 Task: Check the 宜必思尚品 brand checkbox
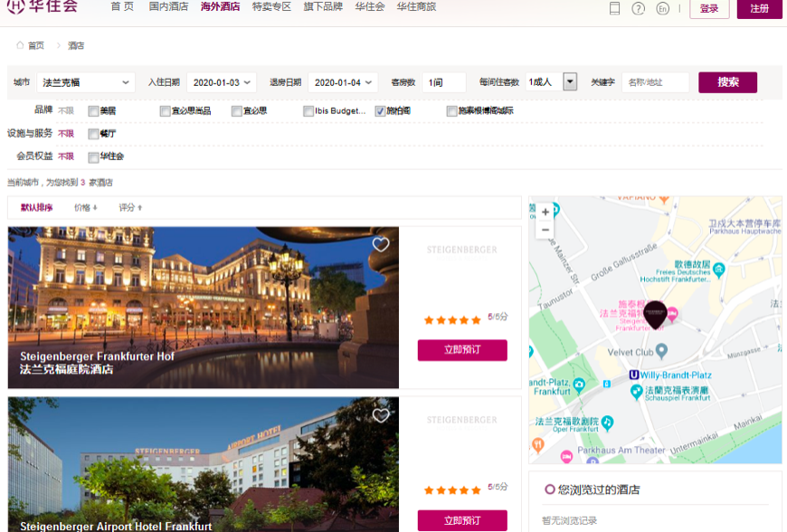click(x=166, y=111)
